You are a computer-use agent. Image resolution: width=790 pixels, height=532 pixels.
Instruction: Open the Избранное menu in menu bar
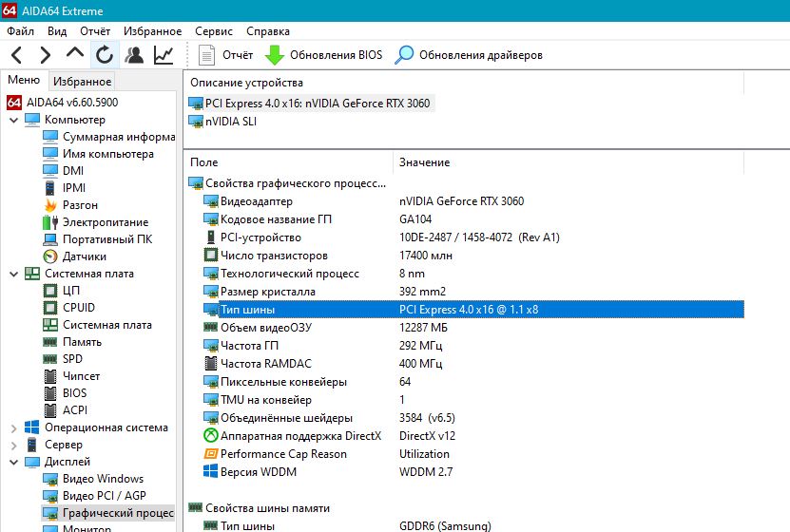pos(153,31)
